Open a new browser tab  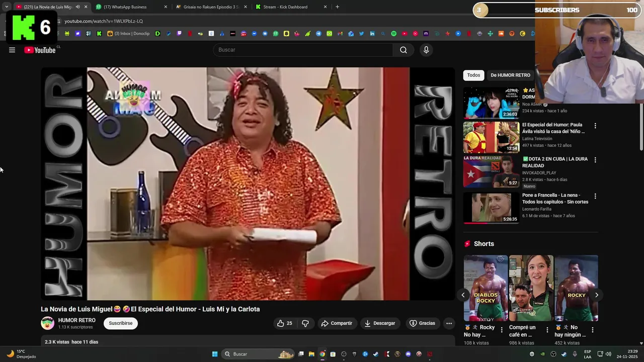pyautogui.click(x=337, y=7)
